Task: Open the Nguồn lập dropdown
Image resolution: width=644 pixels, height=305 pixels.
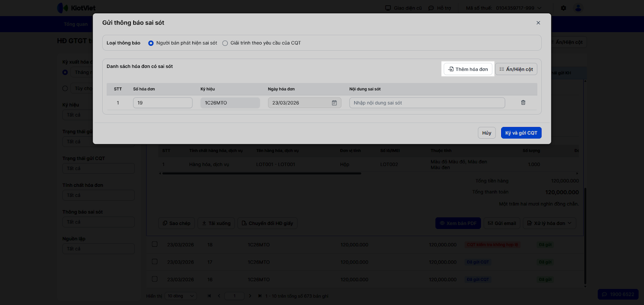Action: coord(98,249)
